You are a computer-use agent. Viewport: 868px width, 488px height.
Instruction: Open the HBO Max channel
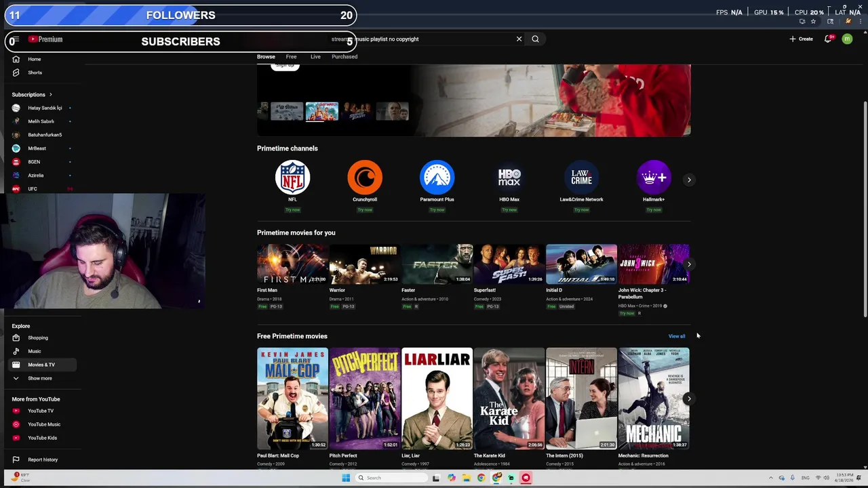(x=509, y=178)
